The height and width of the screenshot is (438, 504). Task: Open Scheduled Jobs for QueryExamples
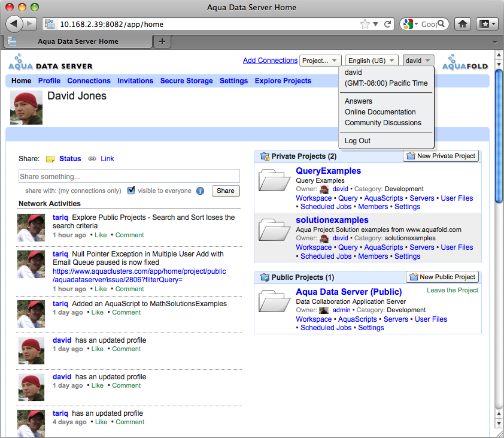[x=326, y=207]
